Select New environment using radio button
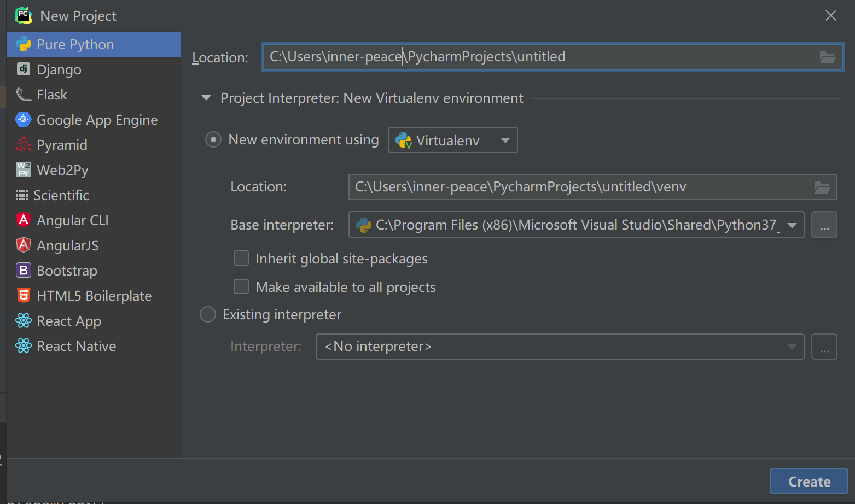This screenshot has height=504, width=855. tap(213, 139)
